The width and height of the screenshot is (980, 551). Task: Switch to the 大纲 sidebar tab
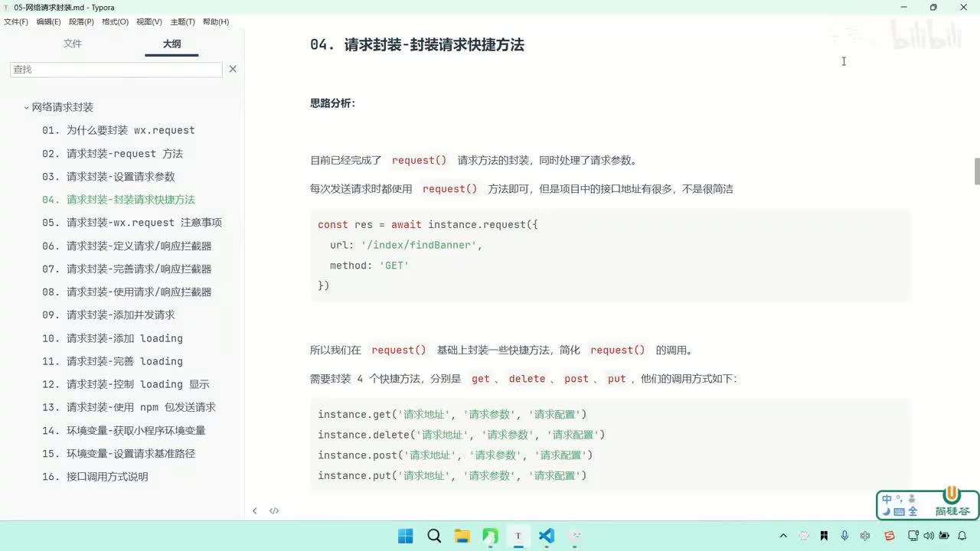point(171,44)
